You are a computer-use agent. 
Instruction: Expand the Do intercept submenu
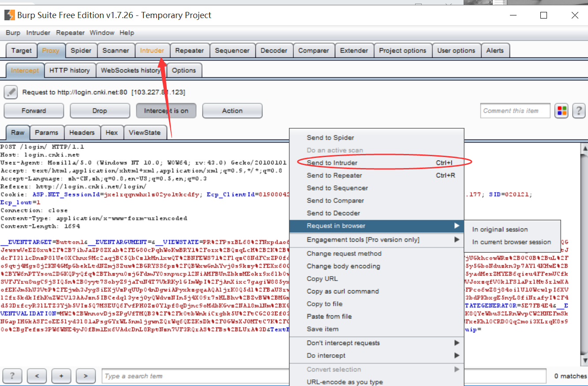377,355
